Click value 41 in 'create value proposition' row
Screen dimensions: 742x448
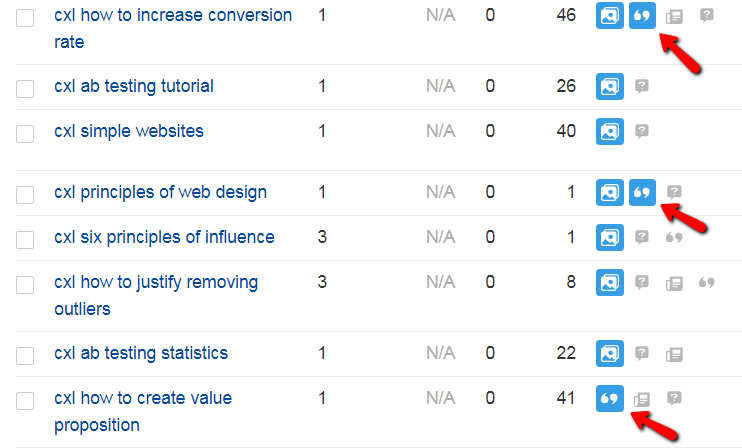tap(566, 398)
